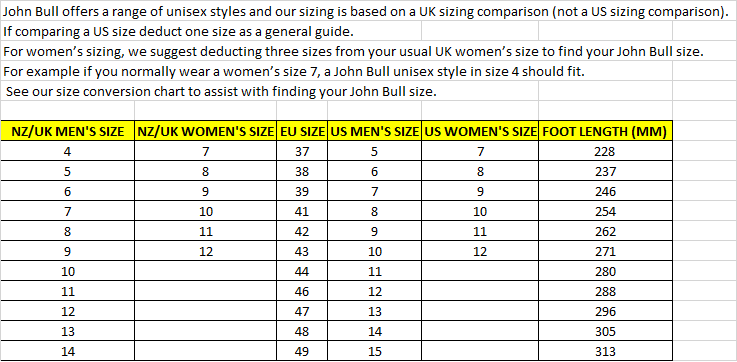Select the EU size 46 cell
This screenshot has width=737, height=362.
[302, 291]
